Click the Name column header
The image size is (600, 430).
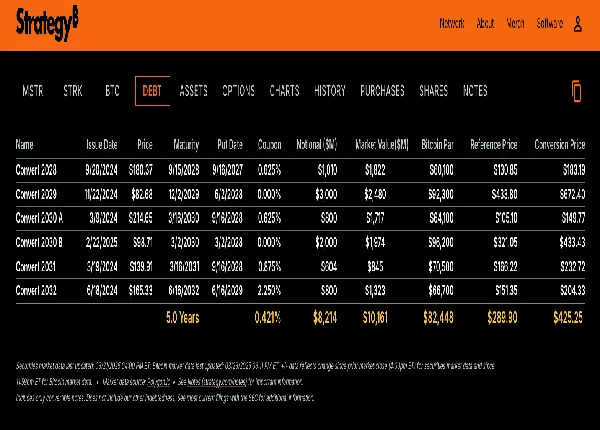[x=24, y=145]
